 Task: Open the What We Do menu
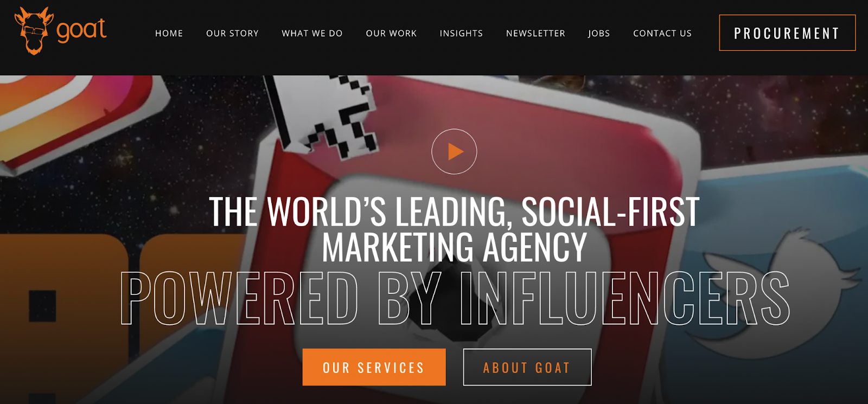(312, 33)
